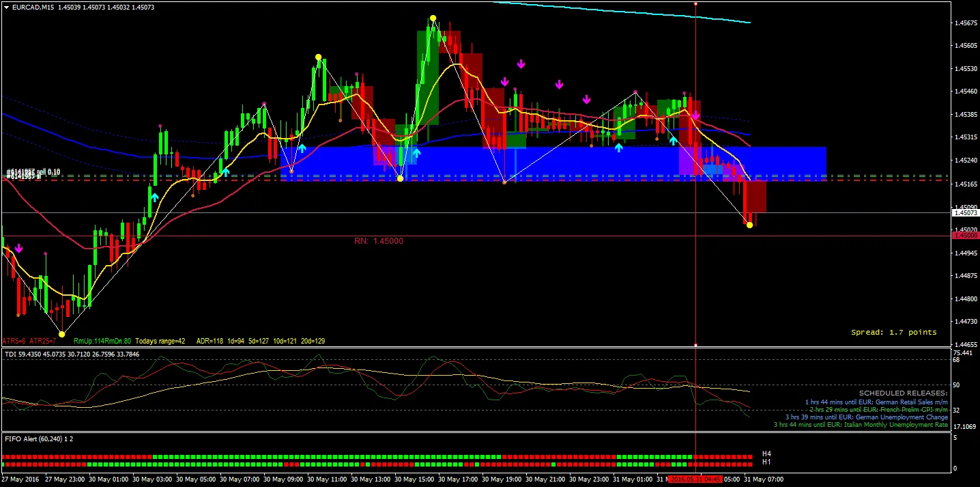This screenshot has width=980, height=487.
Task: Click the 17.1069 TDI scale value
Action: 965,426
